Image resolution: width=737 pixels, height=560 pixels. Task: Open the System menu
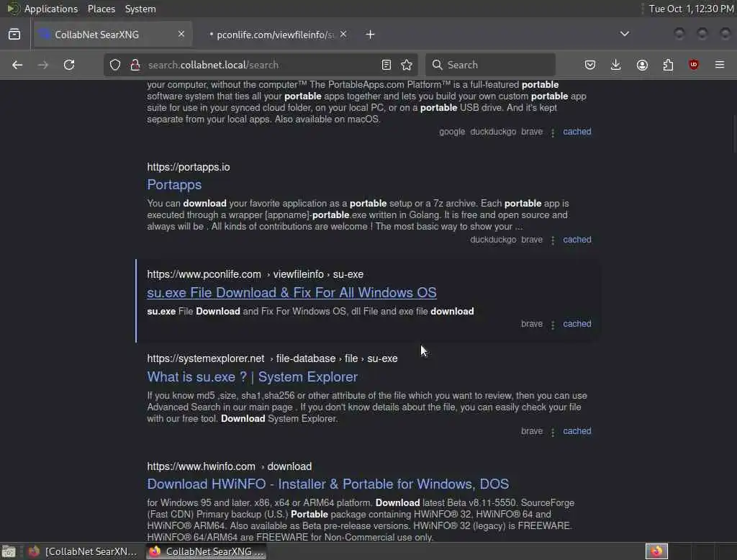pyautogui.click(x=140, y=9)
